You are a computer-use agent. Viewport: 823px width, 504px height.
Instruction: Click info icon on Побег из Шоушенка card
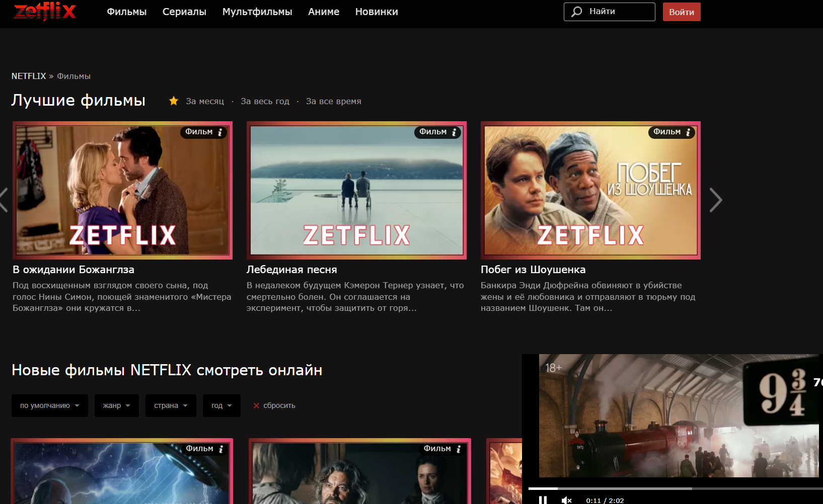(688, 132)
